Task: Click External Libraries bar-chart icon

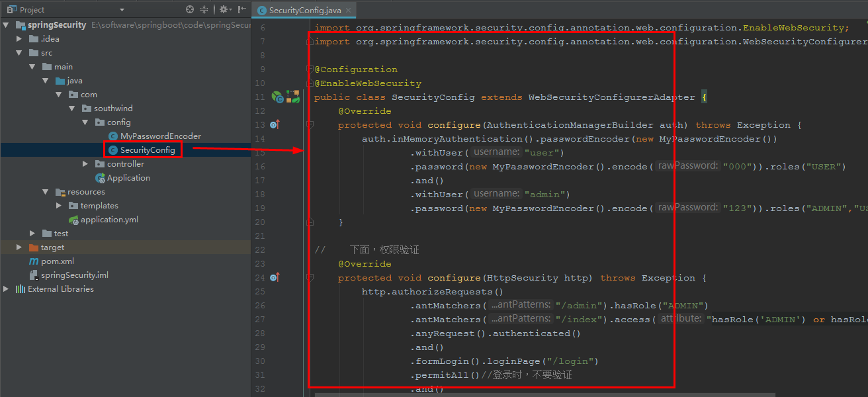Action: pos(21,289)
